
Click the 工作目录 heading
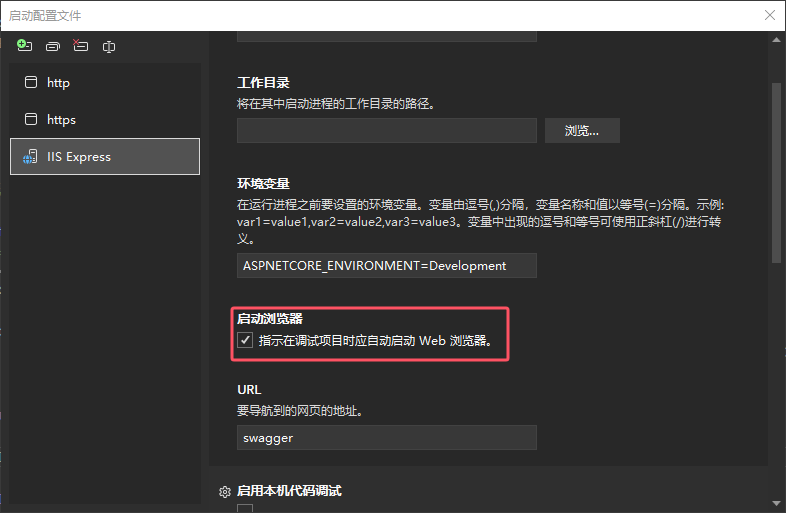pos(263,83)
